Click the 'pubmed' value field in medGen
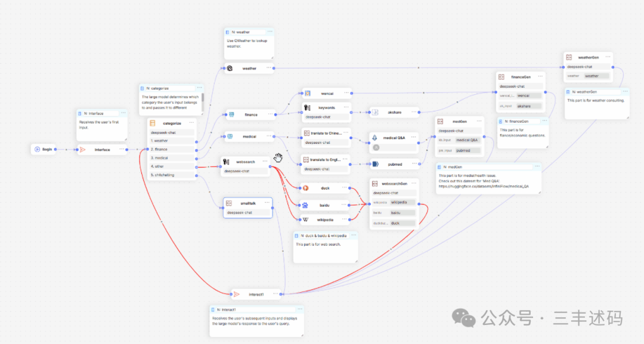The width and height of the screenshot is (644, 344). 467,151
